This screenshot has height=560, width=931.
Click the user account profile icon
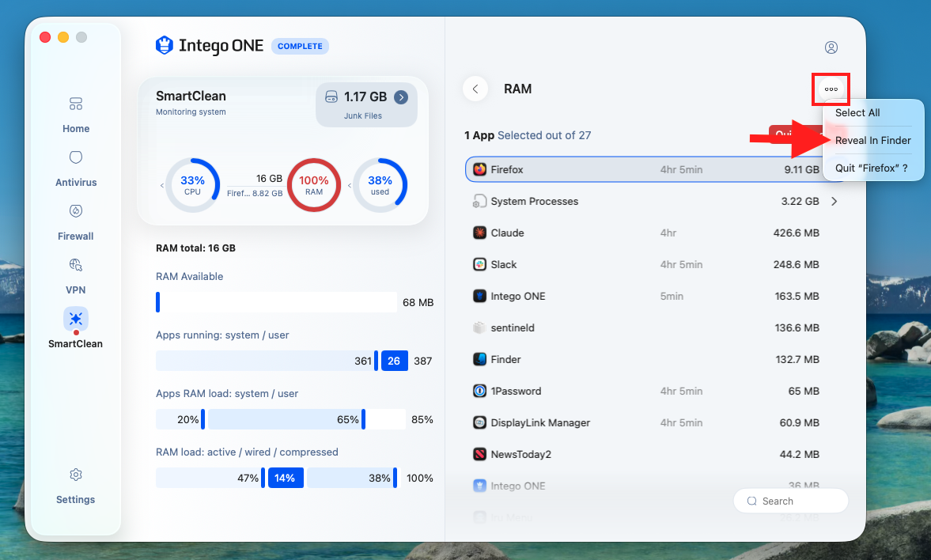(x=831, y=47)
